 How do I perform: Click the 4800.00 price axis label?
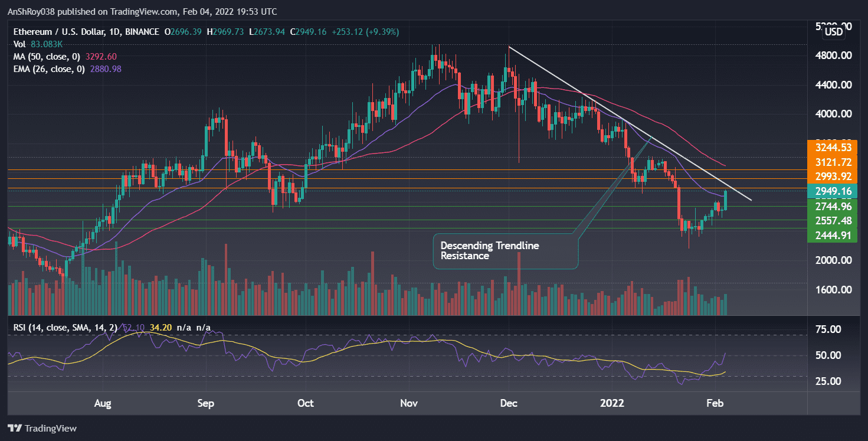[834, 55]
